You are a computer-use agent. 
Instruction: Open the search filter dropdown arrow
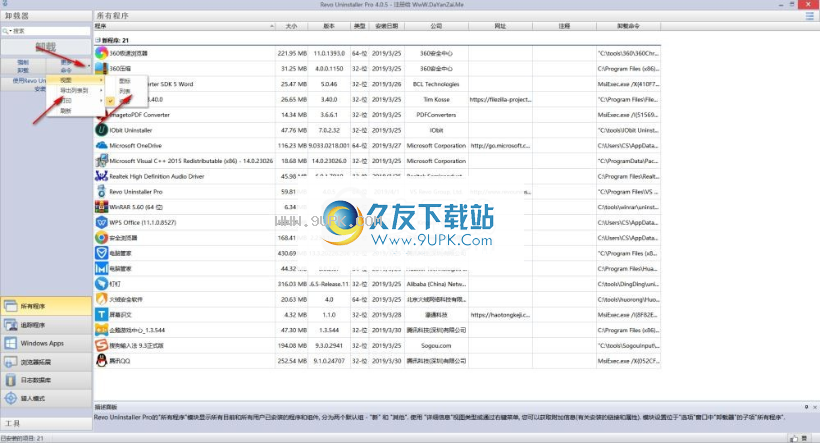coord(10,31)
